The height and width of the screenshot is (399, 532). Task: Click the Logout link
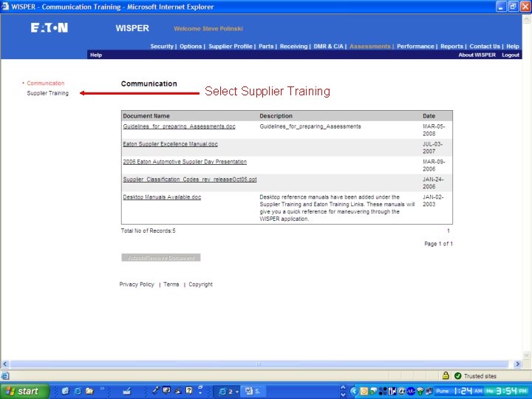[x=511, y=55]
